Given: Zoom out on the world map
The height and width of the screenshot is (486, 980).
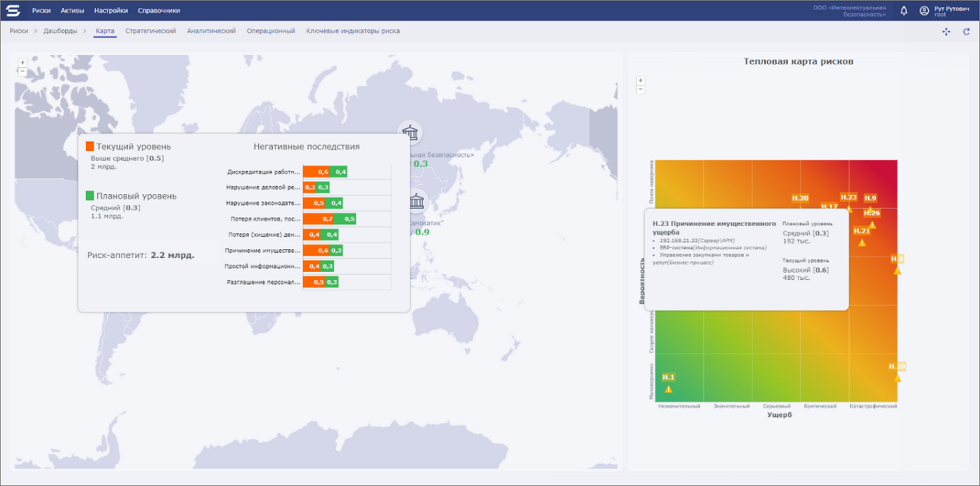Looking at the screenshot, I should click(x=22, y=72).
